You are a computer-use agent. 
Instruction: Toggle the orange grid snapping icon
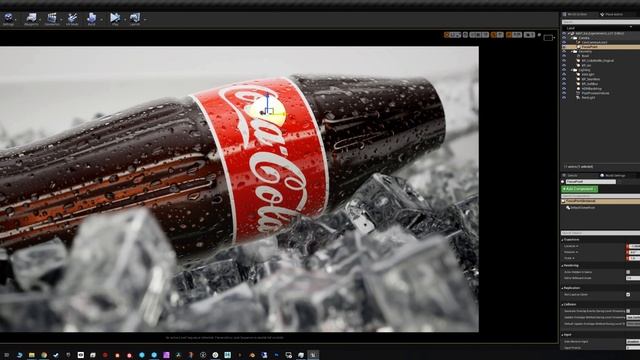point(494,35)
